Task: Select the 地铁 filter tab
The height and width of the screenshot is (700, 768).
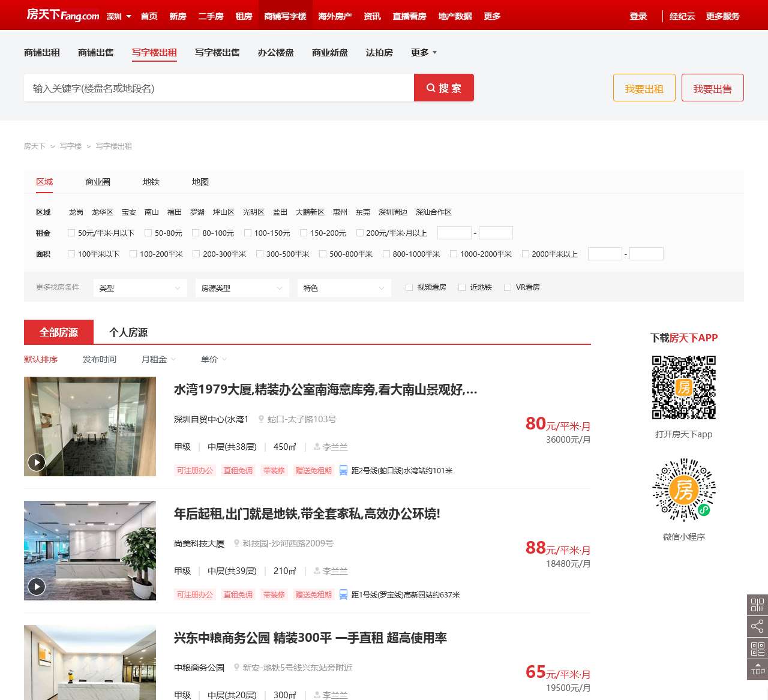Action: 151,182
